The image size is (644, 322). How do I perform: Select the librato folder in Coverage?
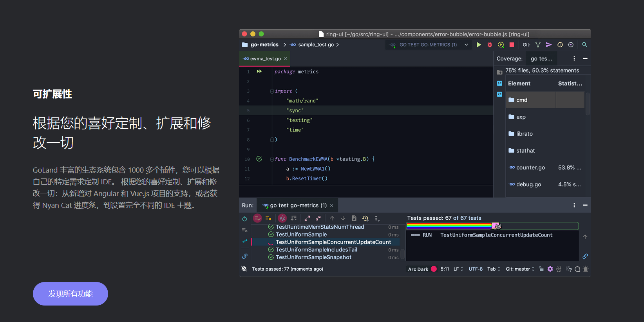[x=545, y=134]
